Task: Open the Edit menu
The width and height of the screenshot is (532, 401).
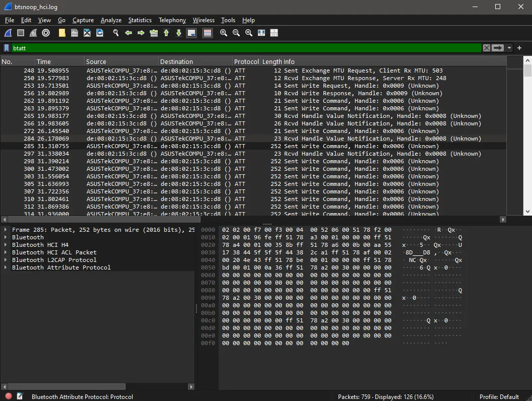Action: (26, 20)
